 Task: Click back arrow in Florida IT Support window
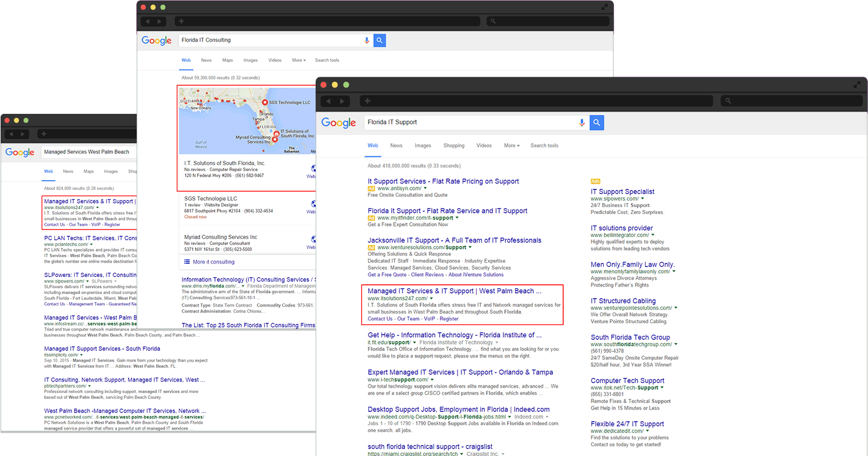click(328, 101)
